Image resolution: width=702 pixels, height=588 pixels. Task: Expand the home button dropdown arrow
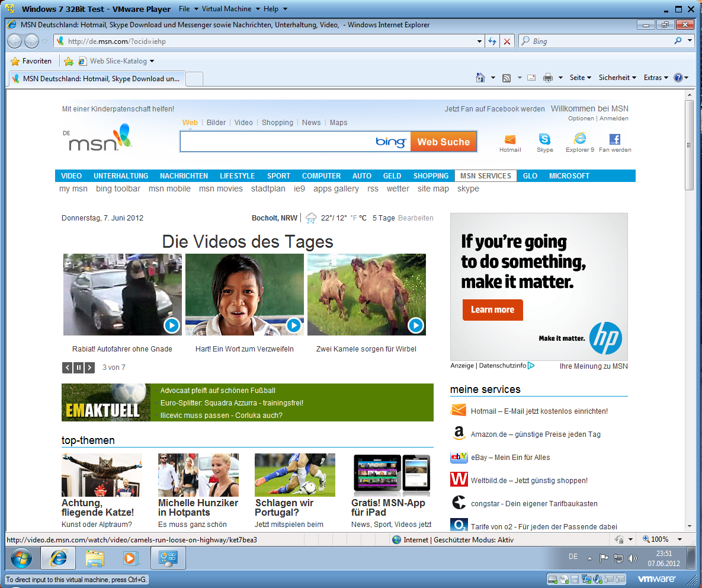493,78
